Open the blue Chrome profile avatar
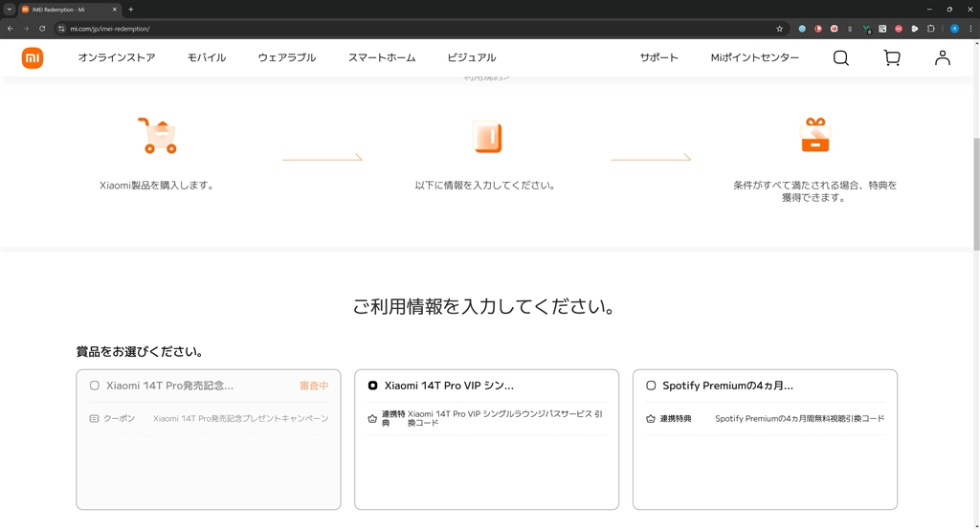The height and width of the screenshot is (530, 980). click(x=954, y=29)
